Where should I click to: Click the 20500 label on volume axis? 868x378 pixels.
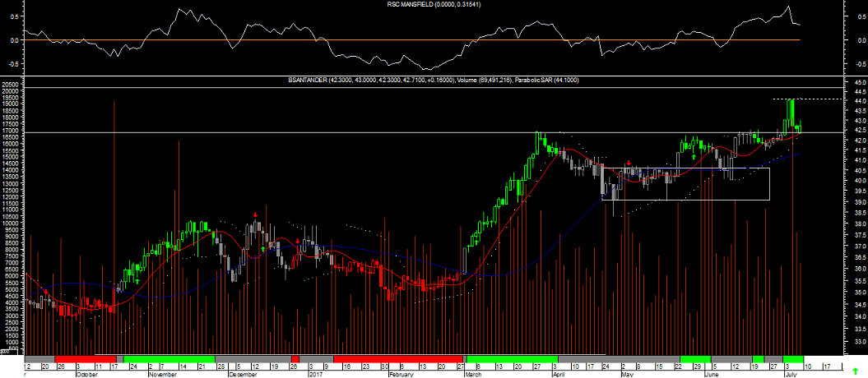click(x=10, y=84)
